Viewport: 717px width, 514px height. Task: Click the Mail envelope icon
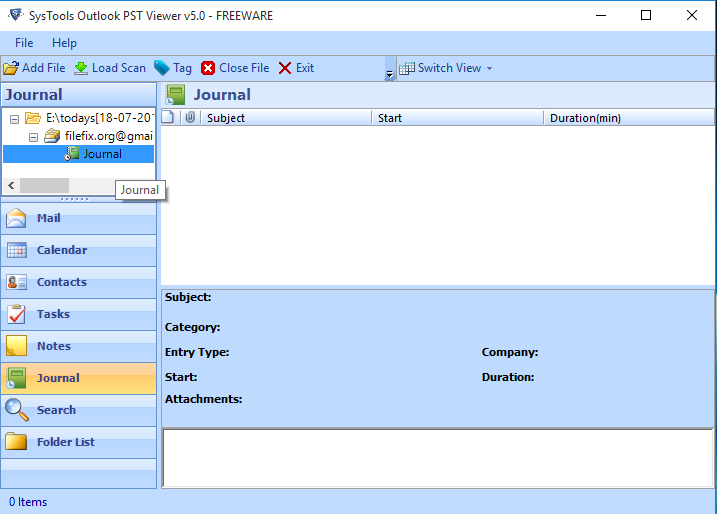coord(16,218)
